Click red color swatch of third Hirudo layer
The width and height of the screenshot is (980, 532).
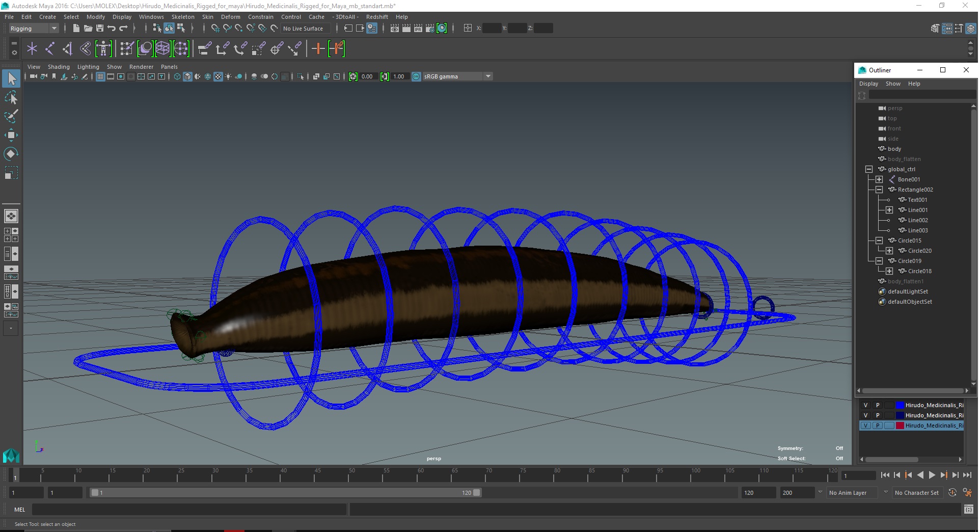(x=900, y=425)
